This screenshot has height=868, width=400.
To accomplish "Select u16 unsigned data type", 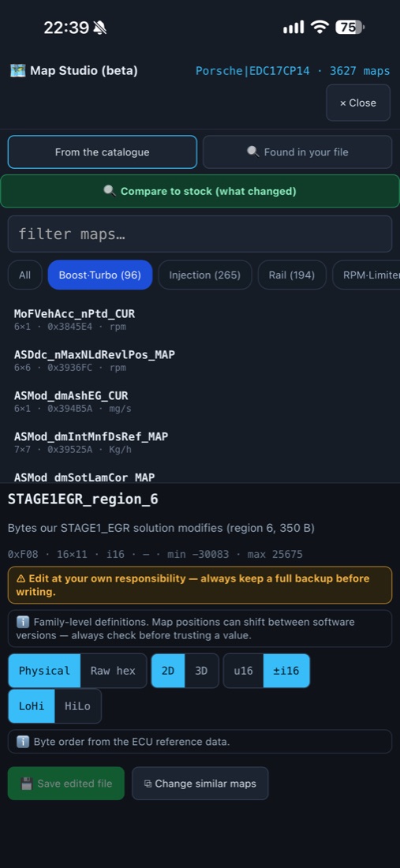I will (244, 671).
